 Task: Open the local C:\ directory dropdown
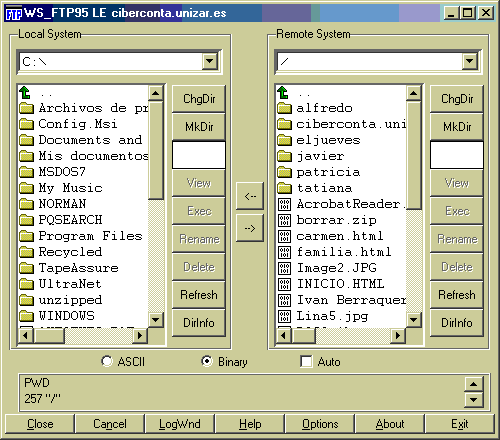click(x=210, y=61)
